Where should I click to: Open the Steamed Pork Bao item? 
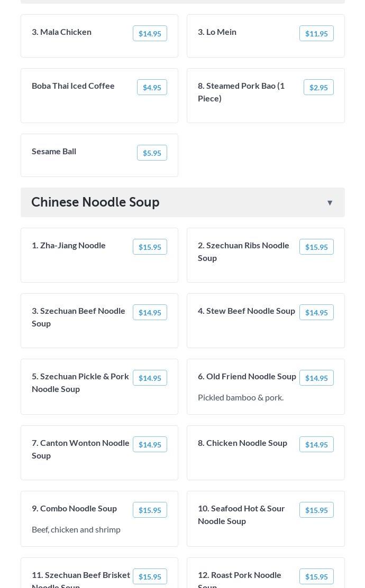(241, 92)
